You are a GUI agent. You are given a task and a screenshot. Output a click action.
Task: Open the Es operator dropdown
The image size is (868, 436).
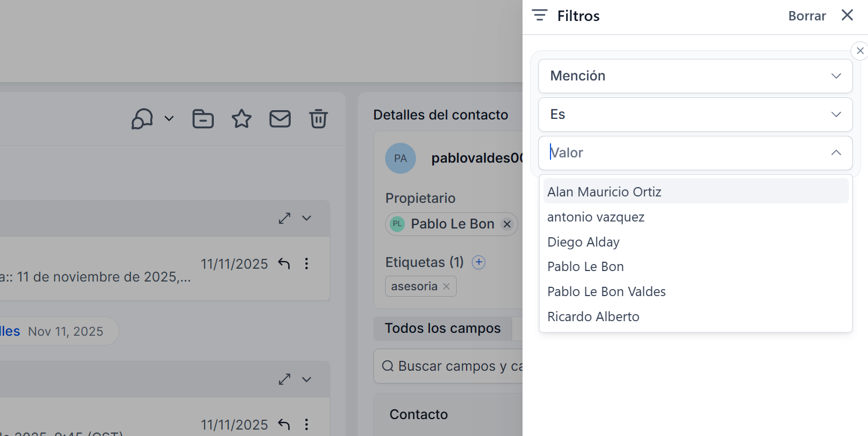click(695, 114)
